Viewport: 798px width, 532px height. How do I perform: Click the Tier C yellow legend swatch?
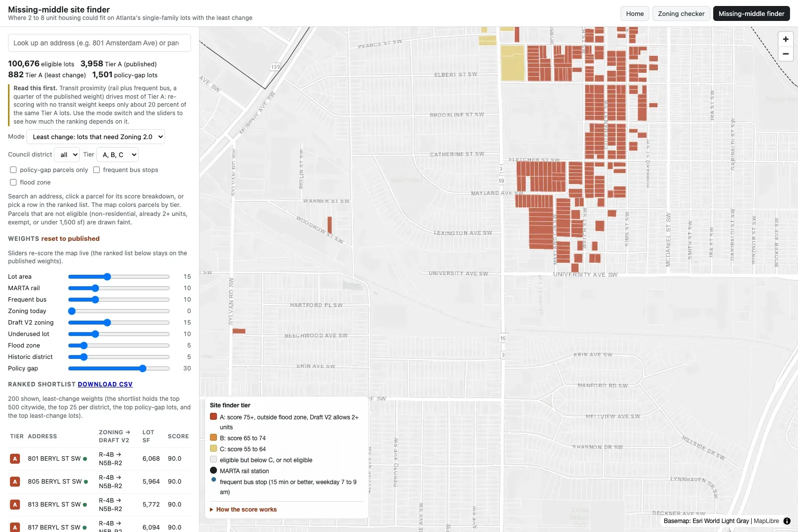click(213, 448)
